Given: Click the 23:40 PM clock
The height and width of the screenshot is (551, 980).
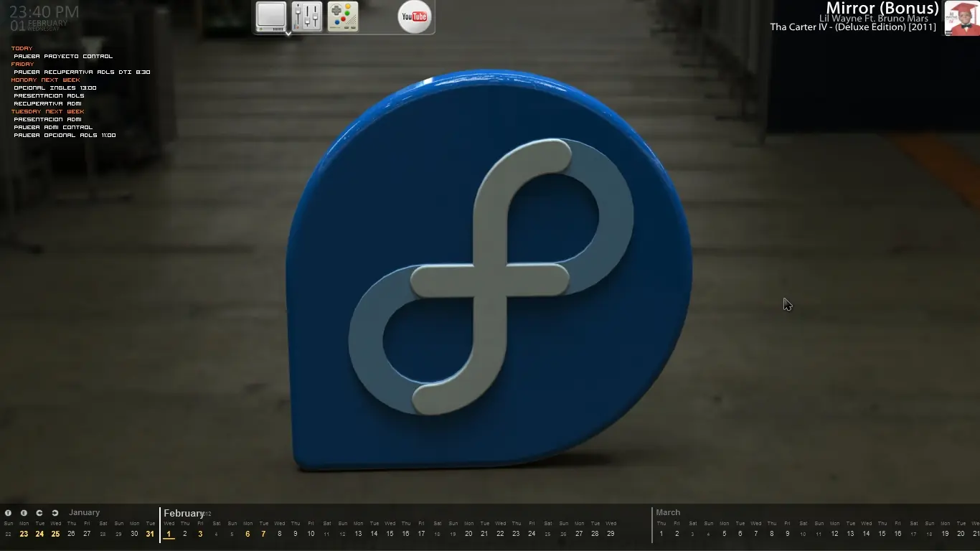Looking at the screenshot, I should (44, 11).
